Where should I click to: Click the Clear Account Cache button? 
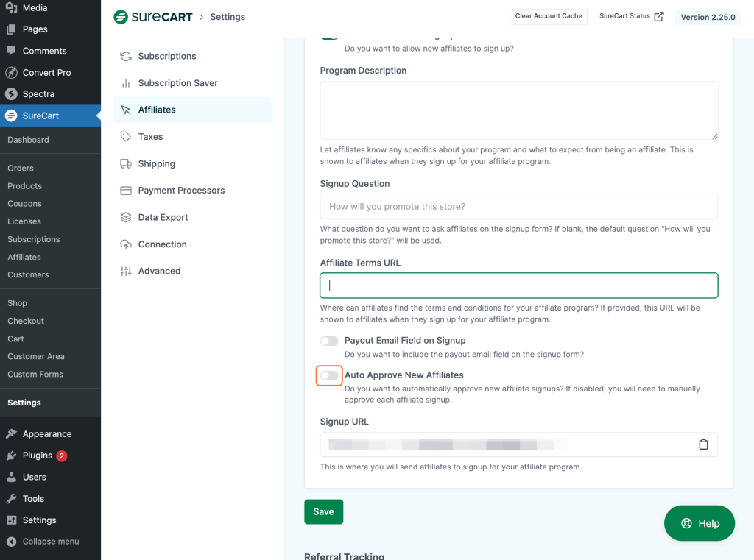[548, 16]
